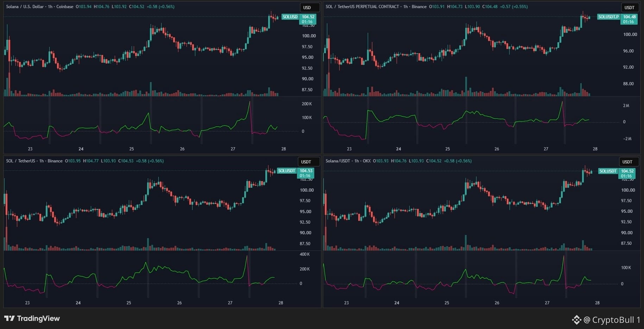
Task: Click the Solana / U.S. Dollar Coinbase chart title
Action: tap(40, 7)
